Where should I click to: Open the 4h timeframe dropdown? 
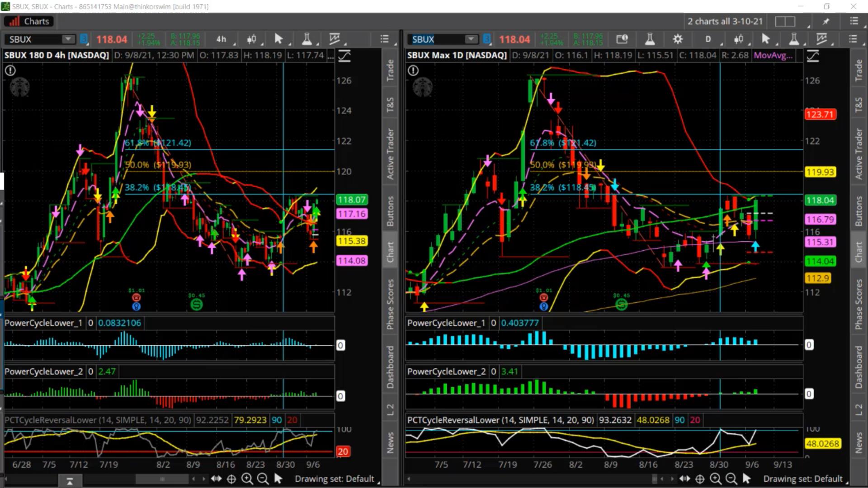click(224, 39)
